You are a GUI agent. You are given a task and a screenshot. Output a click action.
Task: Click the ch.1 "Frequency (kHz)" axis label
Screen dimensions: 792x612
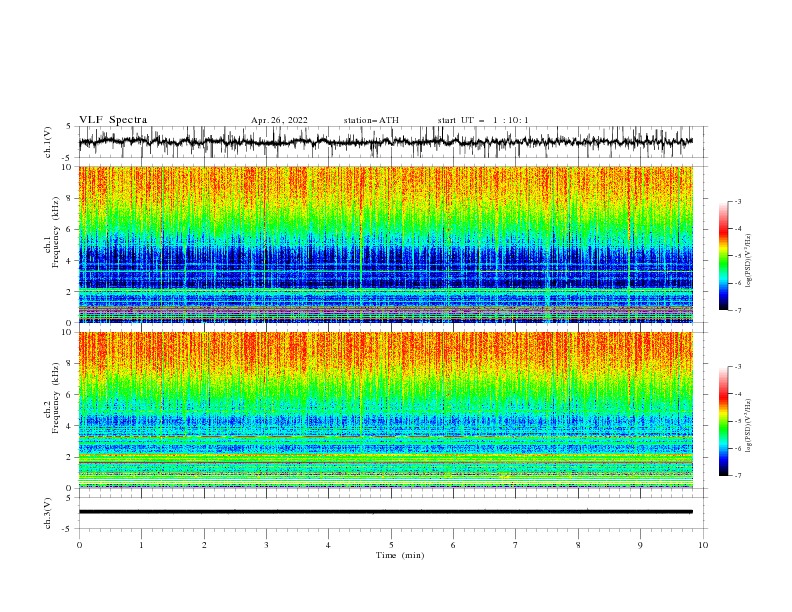56,233
